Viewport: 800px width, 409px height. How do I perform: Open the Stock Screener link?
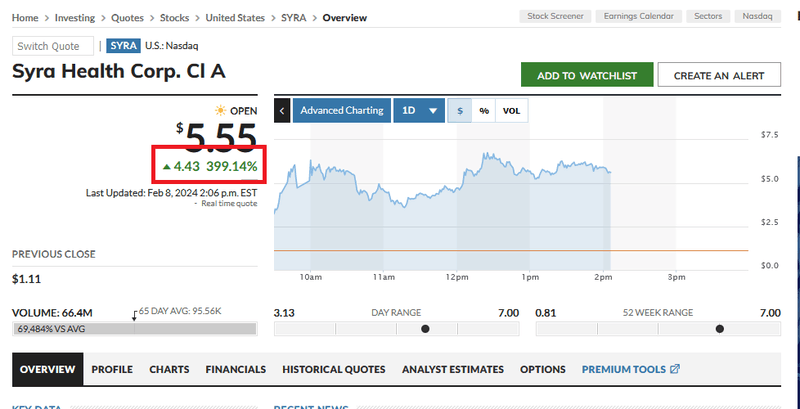[554, 17]
